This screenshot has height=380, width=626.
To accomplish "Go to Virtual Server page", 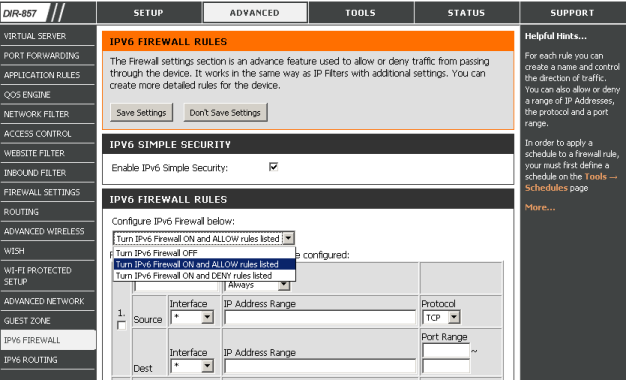I will pos(47,36).
